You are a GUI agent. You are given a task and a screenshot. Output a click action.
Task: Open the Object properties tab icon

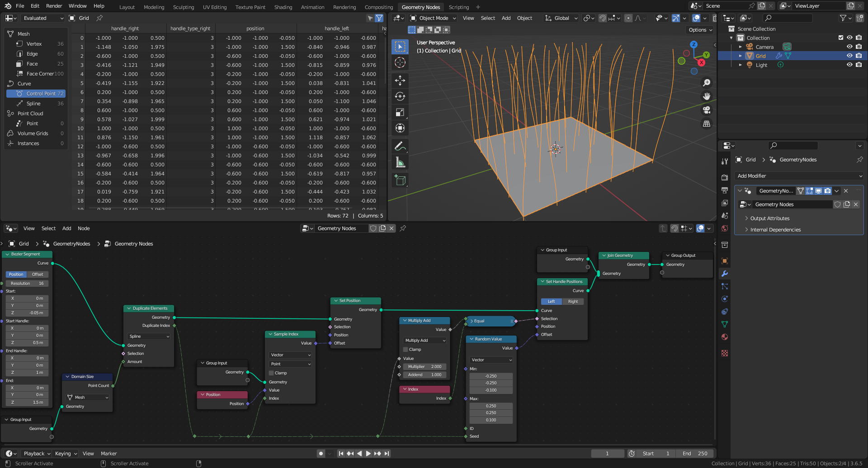point(725,261)
